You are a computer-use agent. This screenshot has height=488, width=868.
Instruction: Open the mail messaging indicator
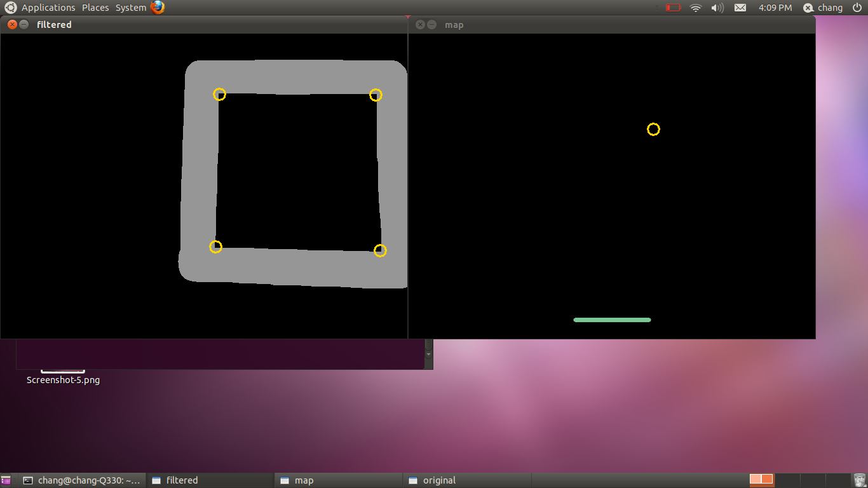pos(740,8)
